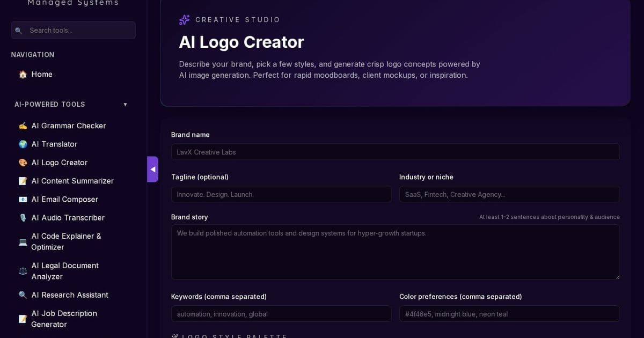This screenshot has width=644, height=338.
Task: Select the AI Translator globe icon
Action: 23,144
